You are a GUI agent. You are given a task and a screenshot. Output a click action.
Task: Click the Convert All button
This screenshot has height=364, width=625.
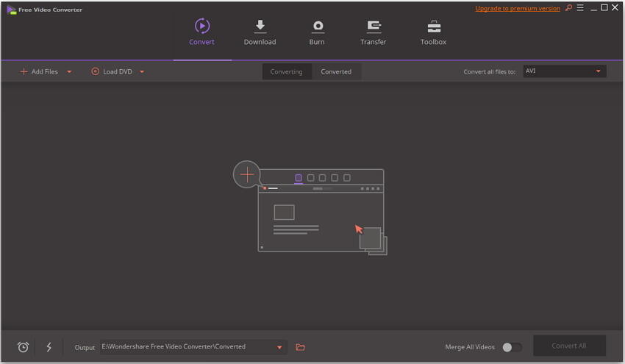click(x=569, y=346)
